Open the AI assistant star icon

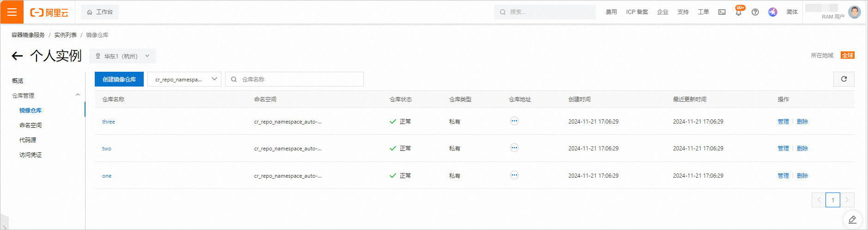tap(773, 12)
